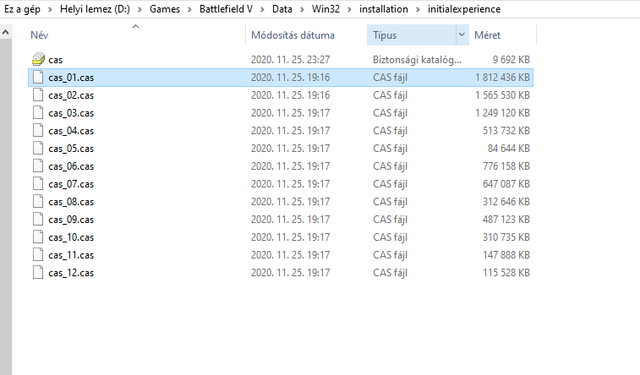Go to Games folder breadcrumb
Viewport: 640px width, 375px height.
pyautogui.click(x=164, y=9)
